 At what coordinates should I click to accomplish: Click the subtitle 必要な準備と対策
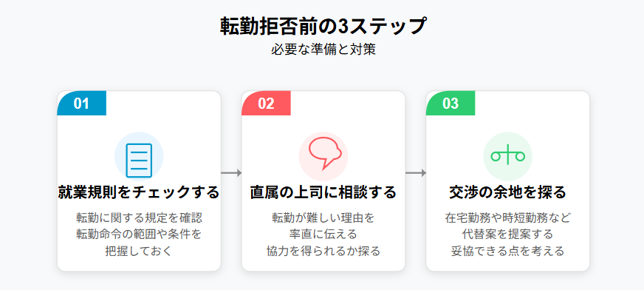tap(323, 50)
